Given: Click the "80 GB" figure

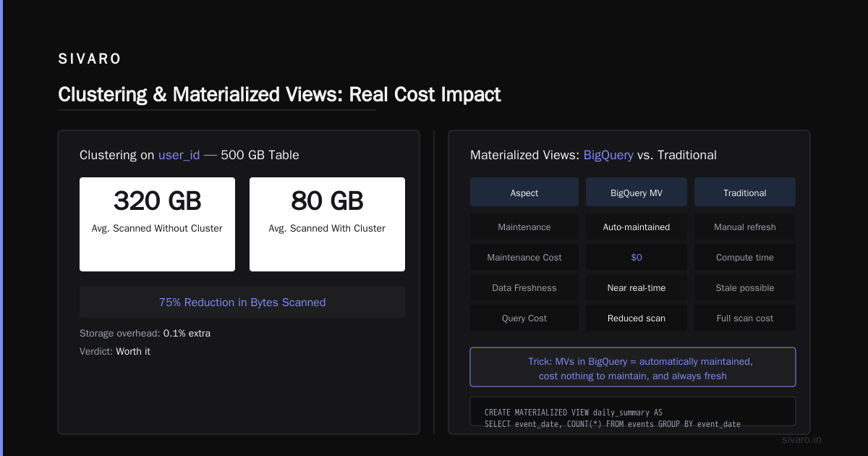Looking at the screenshot, I should pyautogui.click(x=327, y=200).
